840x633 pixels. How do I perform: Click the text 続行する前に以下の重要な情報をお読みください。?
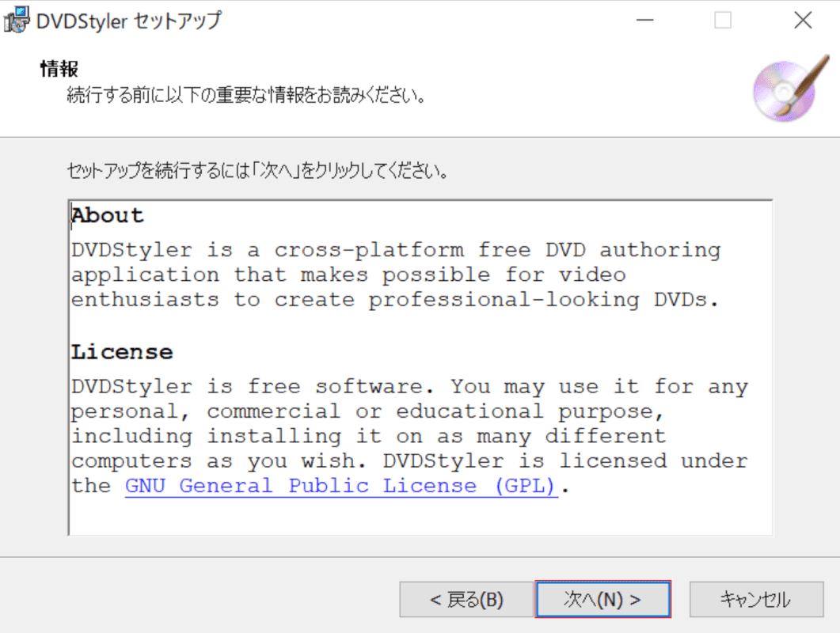[247, 95]
